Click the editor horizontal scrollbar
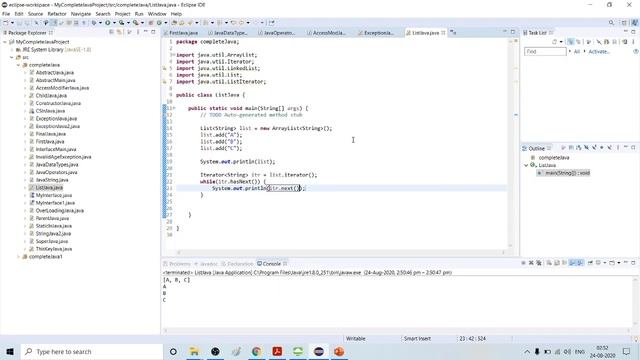Image resolution: width=640 pixels, height=360 pixels. [341, 252]
